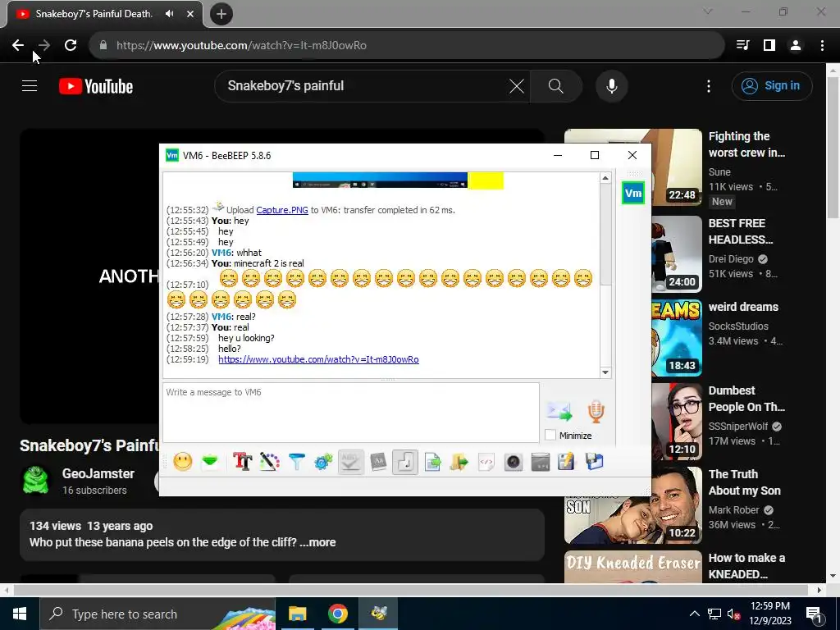Open preset messages green arrow icon

(x=210, y=462)
